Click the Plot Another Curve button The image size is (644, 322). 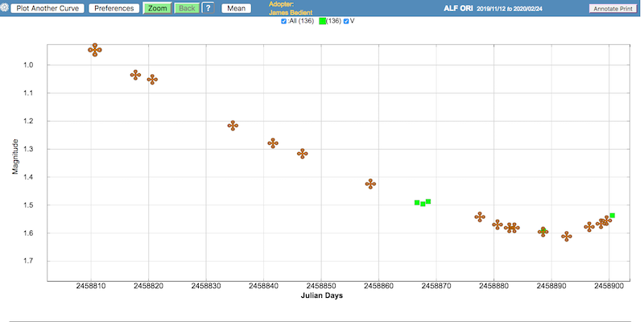click(45, 8)
